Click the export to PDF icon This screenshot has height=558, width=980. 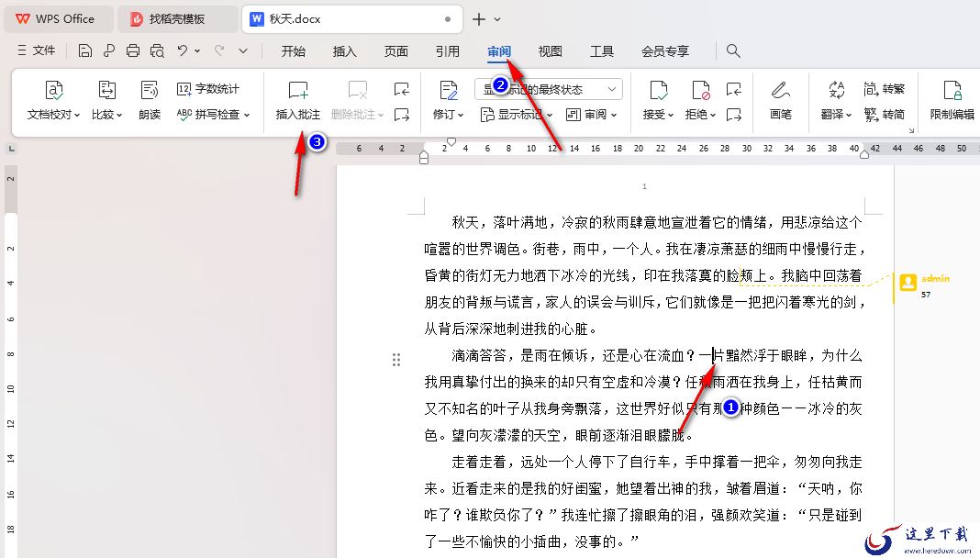pyautogui.click(x=109, y=50)
